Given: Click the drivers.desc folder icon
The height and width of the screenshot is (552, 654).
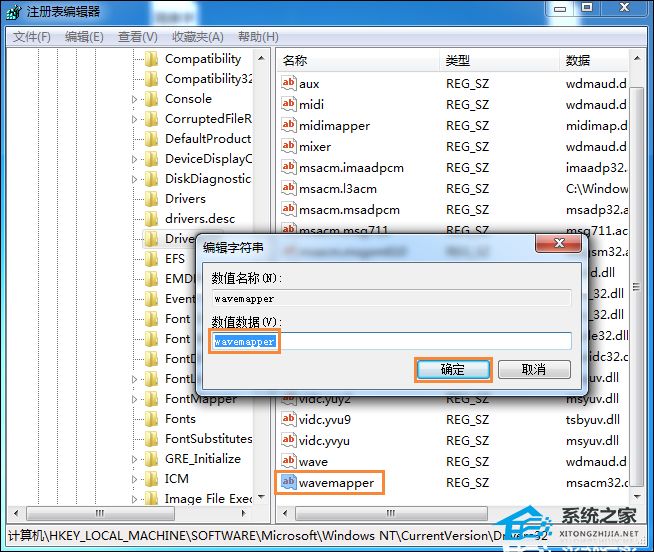Looking at the screenshot, I should pos(151,219).
